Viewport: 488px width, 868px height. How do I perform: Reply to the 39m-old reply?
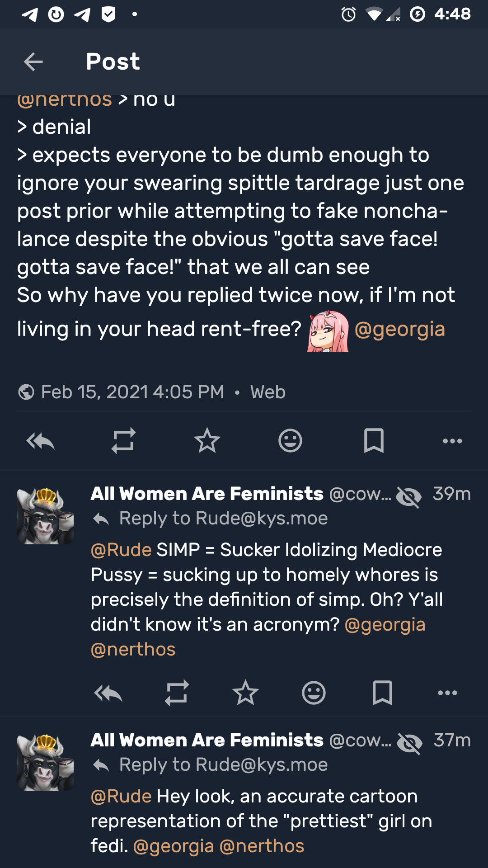pyautogui.click(x=108, y=693)
